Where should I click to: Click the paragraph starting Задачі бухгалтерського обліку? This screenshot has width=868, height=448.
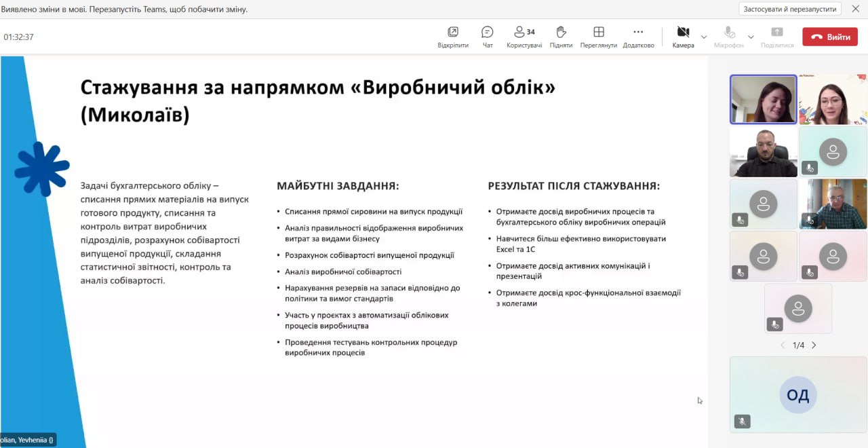165,233
